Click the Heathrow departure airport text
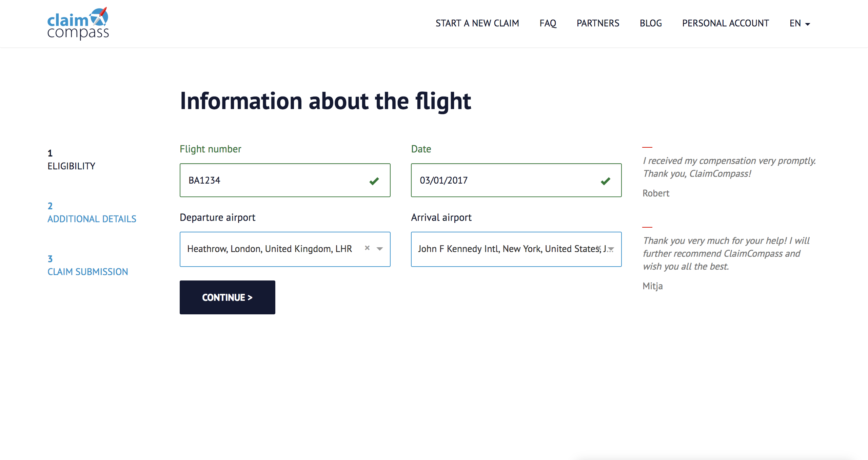This screenshot has width=868, height=460. point(270,249)
